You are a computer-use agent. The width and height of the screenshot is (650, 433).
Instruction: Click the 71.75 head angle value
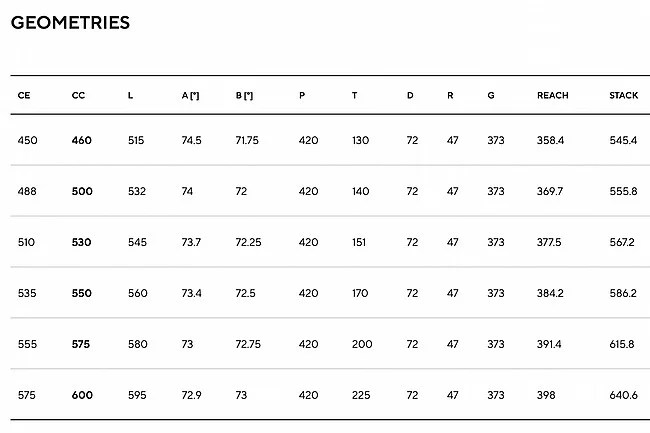coord(246,140)
